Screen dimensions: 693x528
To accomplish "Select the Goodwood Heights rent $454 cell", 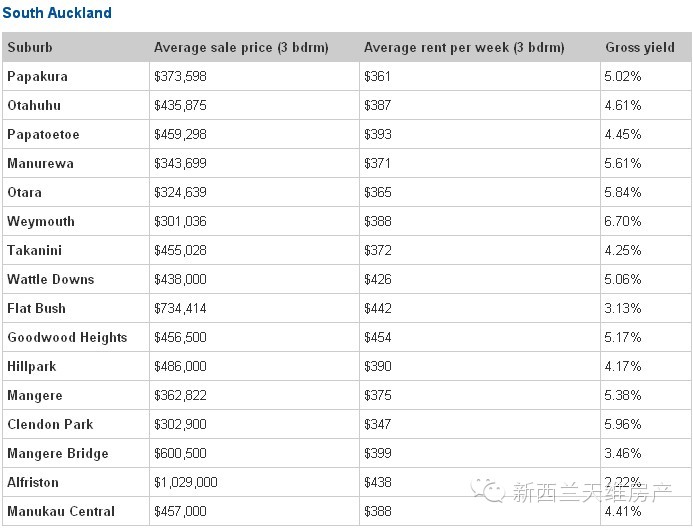I will click(x=480, y=337).
